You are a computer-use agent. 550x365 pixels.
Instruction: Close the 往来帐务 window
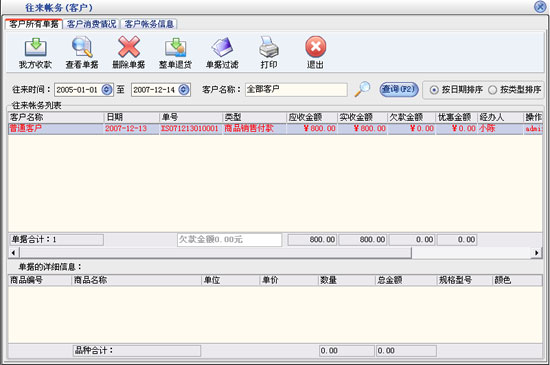pyautogui.click(x=540, y=7)
